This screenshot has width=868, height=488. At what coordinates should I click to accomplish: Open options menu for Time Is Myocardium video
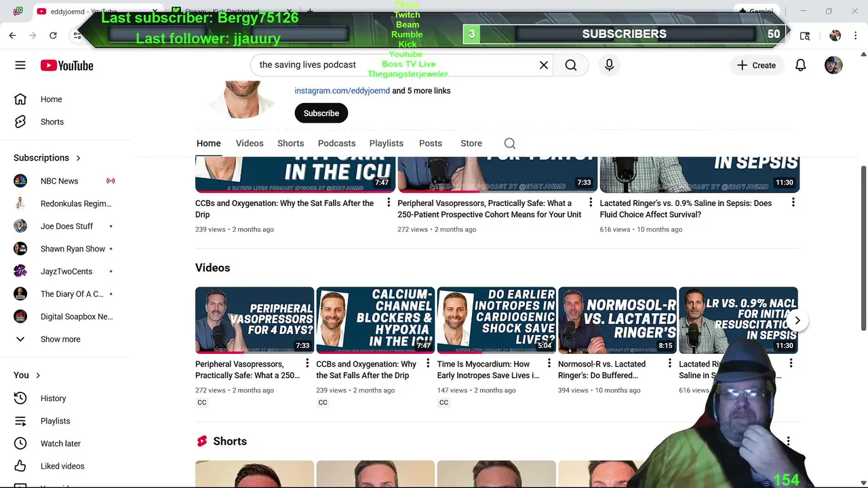tap(549, 364)
